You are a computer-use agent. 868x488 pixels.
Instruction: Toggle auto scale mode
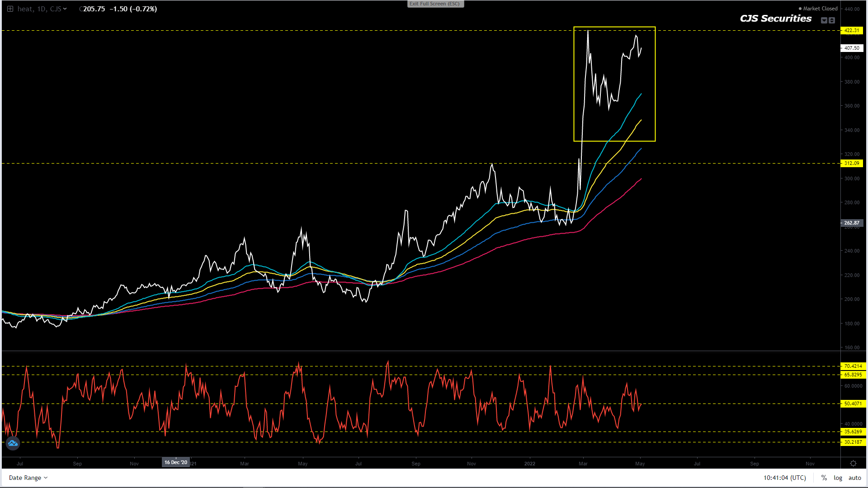[854, 478]
